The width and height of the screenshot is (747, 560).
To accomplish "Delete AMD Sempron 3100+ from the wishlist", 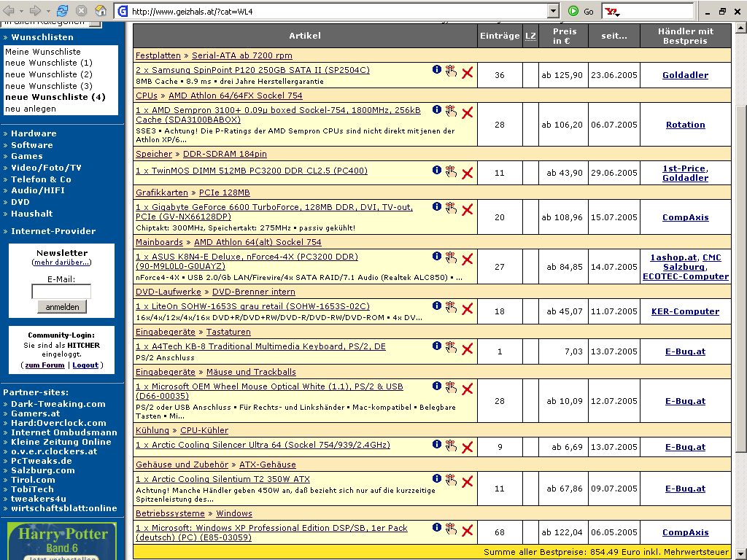I will click(x=468, y=112).
